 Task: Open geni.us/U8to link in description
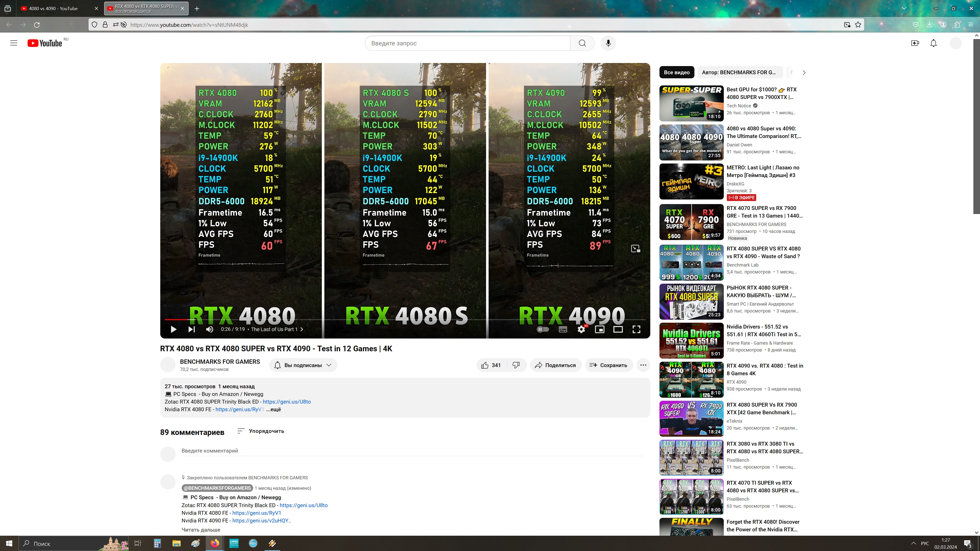286,402
